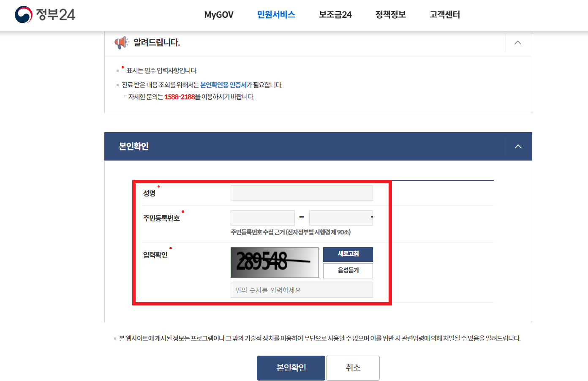
Task: Open the 민원서비스 menu
Action: [x=276, y=15]
